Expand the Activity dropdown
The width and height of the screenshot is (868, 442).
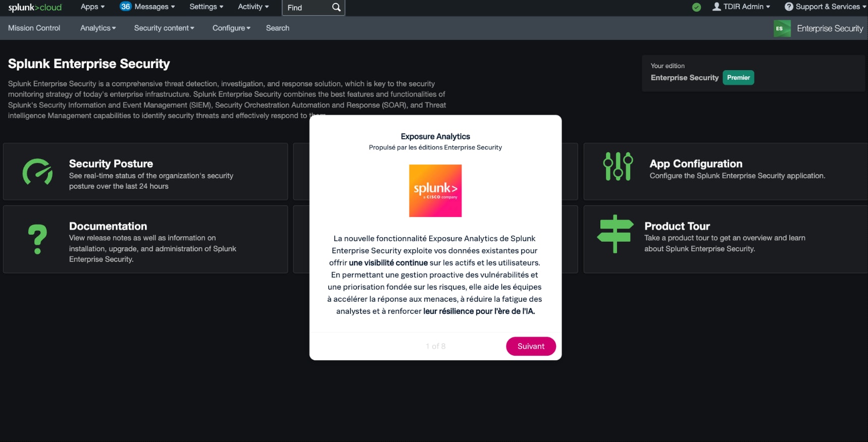[x=253, y=7]
